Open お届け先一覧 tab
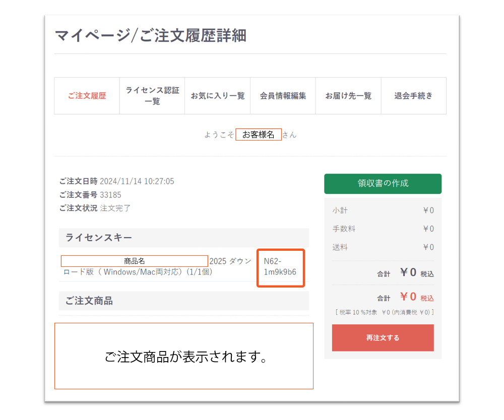The image size is (504, 420). click(x=348, y=96)
